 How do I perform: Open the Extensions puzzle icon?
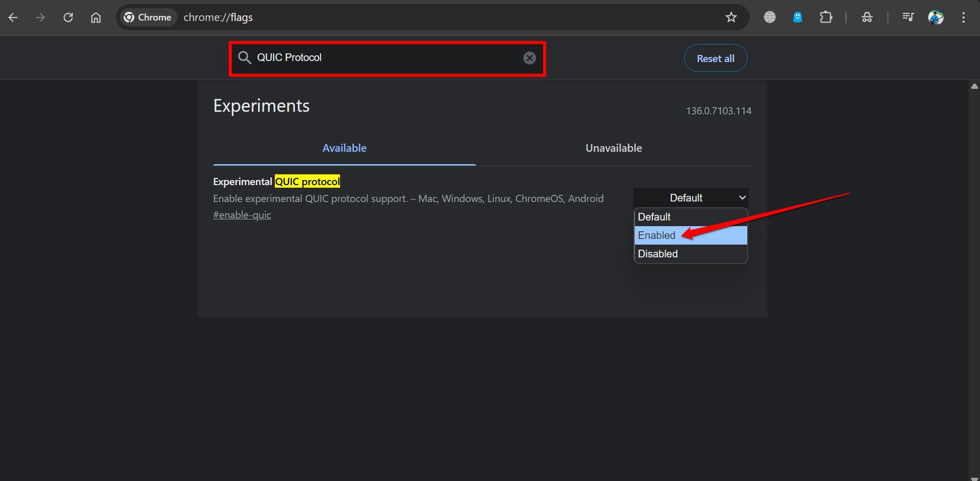click(826, 17)
